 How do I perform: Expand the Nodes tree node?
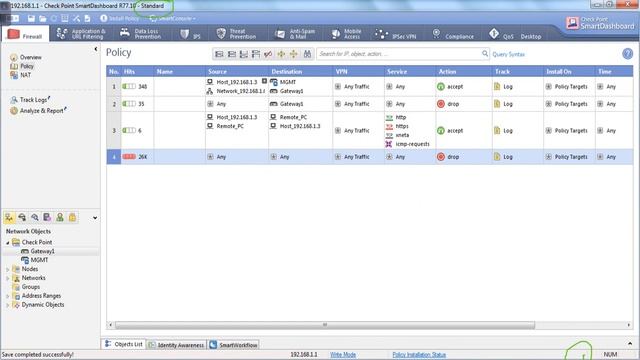[7, 269]
